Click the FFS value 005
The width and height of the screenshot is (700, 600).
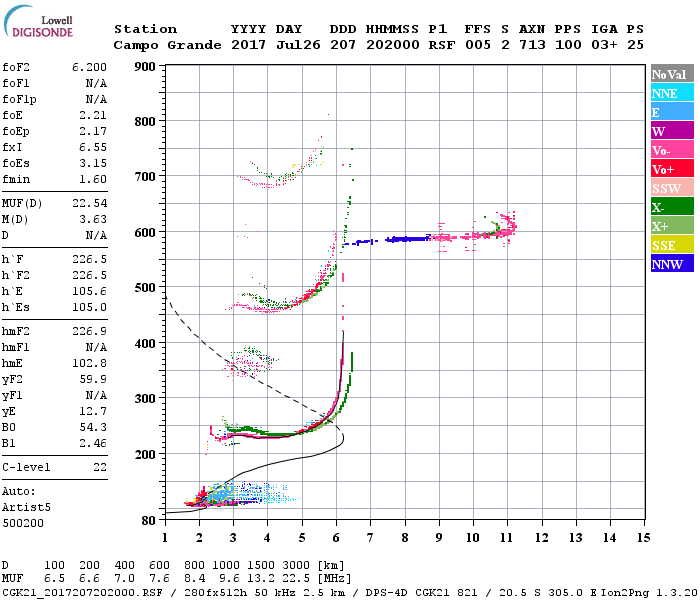(478, 45)
